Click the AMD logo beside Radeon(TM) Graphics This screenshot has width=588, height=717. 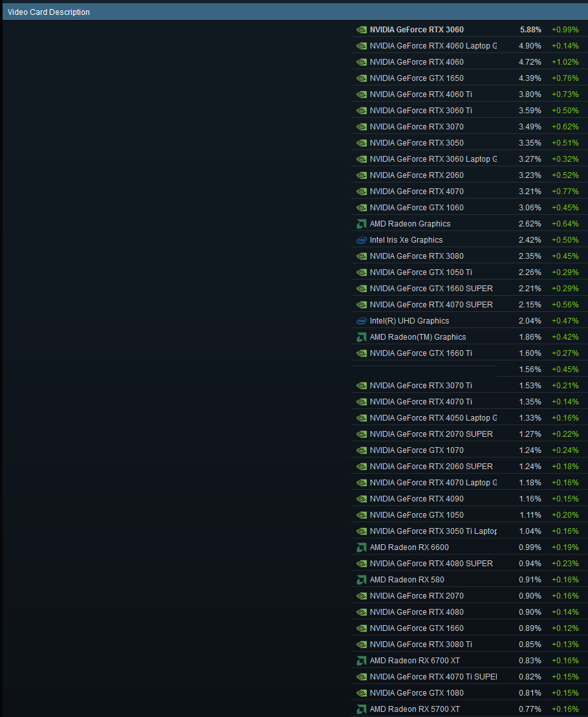coord(361,337)
